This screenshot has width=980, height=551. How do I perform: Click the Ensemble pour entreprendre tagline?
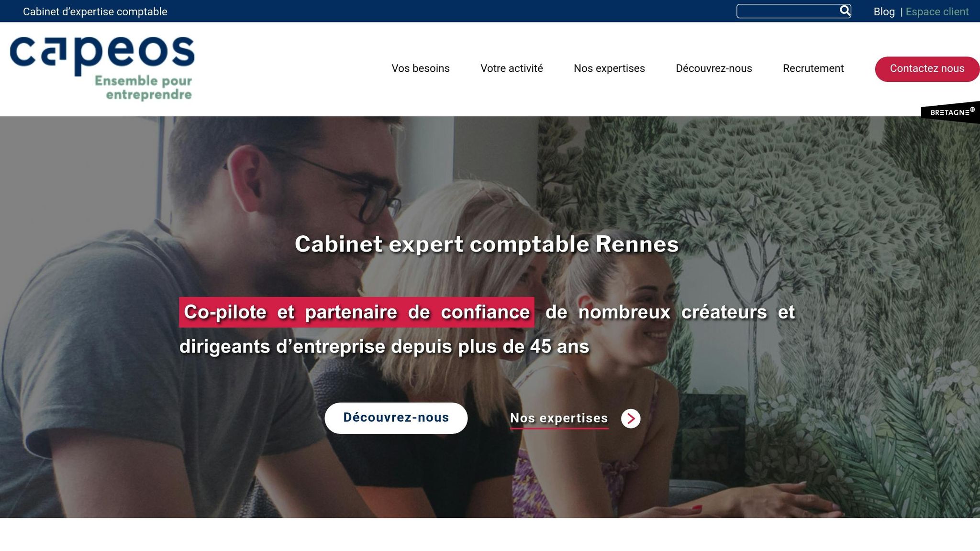tap(144, 88)
